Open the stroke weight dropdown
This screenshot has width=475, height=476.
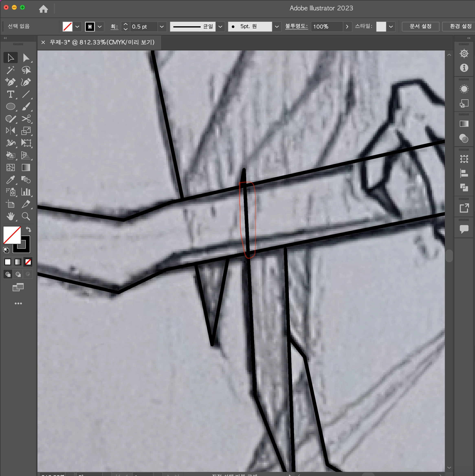click(x=162, y=27)
